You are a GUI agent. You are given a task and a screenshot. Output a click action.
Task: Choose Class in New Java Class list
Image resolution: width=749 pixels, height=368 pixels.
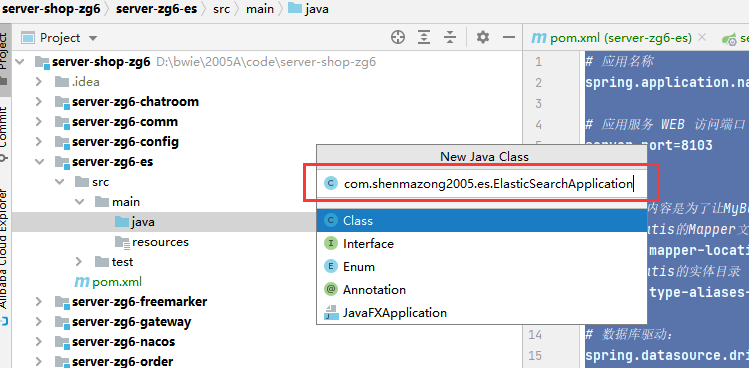coord(482,221)
